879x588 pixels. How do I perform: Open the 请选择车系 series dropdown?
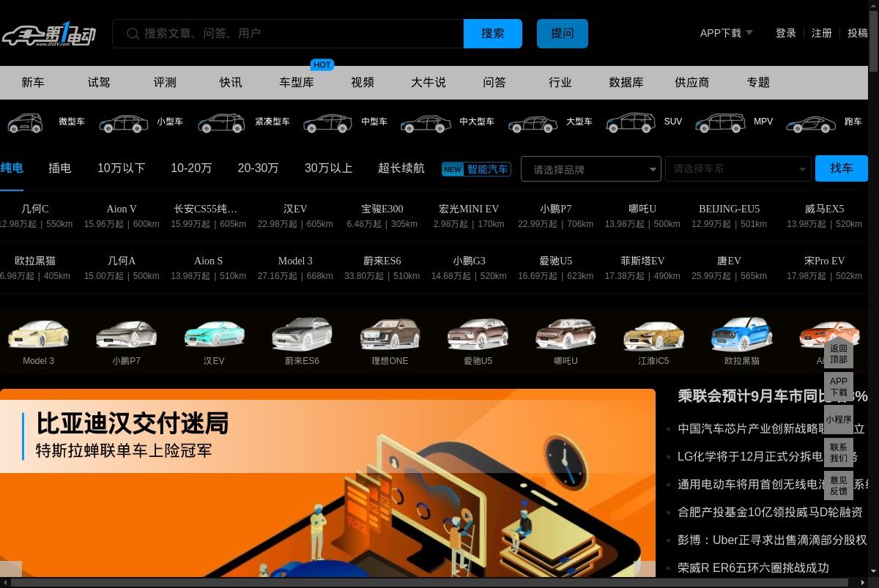coord(738,169)
